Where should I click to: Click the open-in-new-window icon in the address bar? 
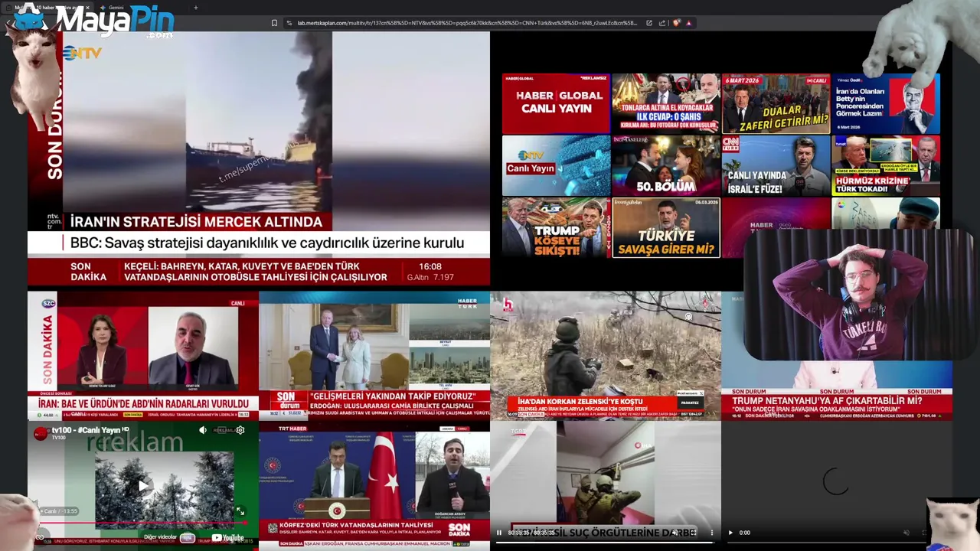(x=649, y=23)
